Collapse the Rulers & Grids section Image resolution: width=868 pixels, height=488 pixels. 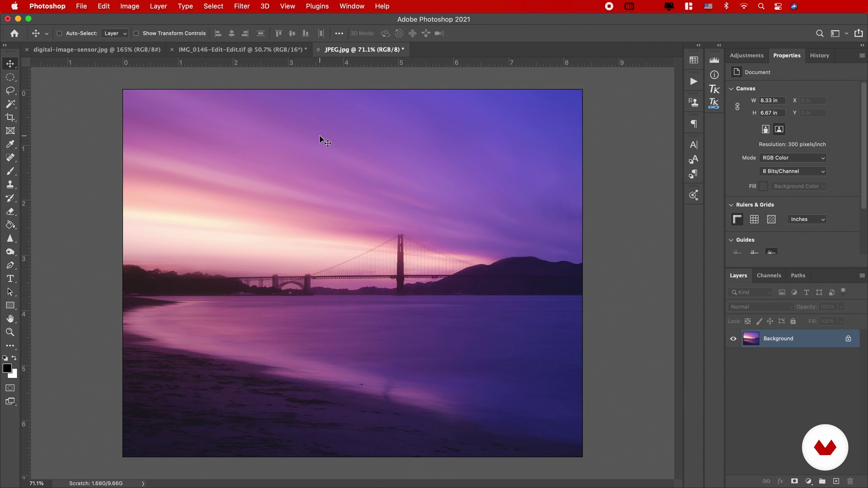731,205
